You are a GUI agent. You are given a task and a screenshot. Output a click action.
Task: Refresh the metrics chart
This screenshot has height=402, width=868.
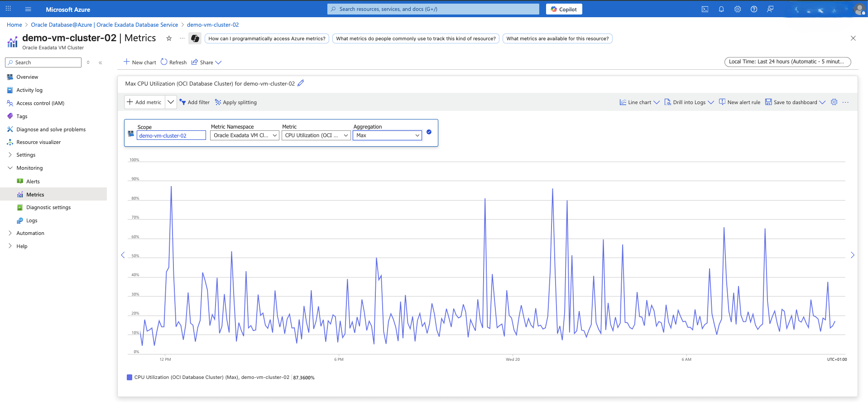pos(174,62)
